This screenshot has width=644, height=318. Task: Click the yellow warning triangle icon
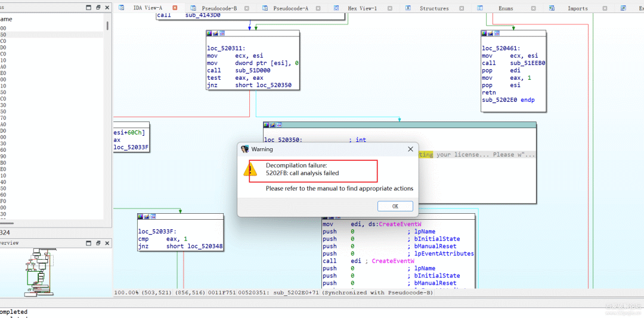[250, 170]
